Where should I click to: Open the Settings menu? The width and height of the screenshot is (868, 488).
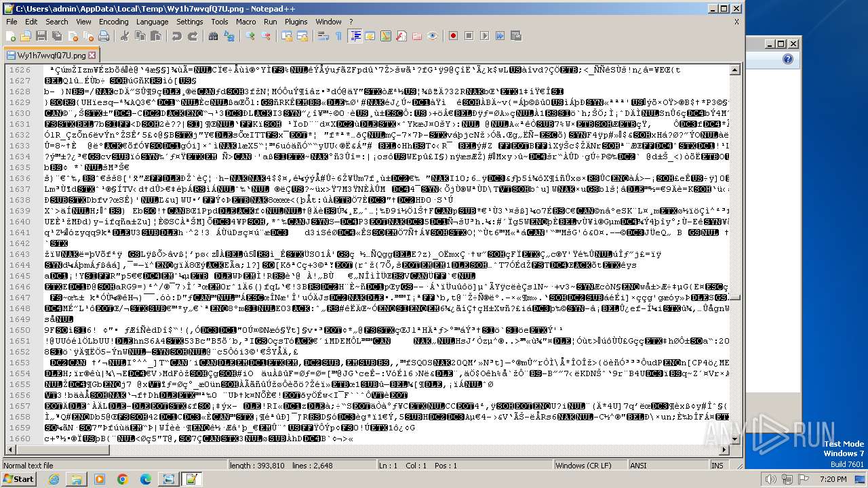point(189,22)
